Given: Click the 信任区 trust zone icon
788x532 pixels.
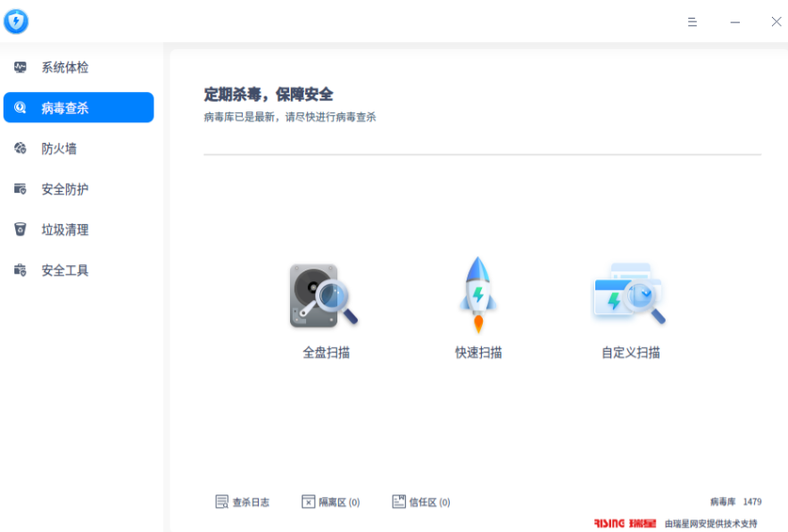Looking at the screenshot, I should (399, 502).
